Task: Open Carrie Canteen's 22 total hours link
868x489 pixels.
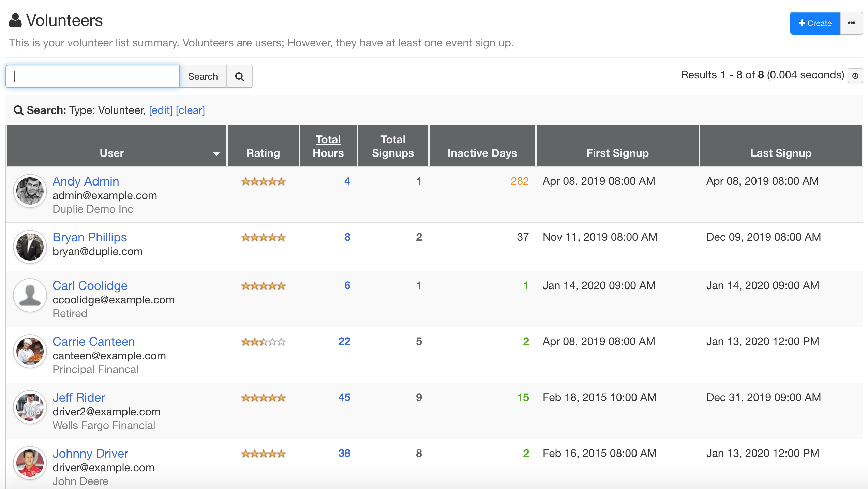Action: 344,341
